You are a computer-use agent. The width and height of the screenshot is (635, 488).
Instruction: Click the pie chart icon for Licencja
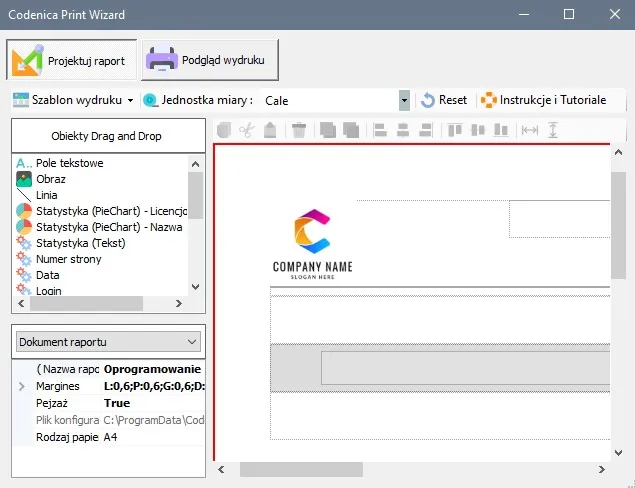click(24, 211)
